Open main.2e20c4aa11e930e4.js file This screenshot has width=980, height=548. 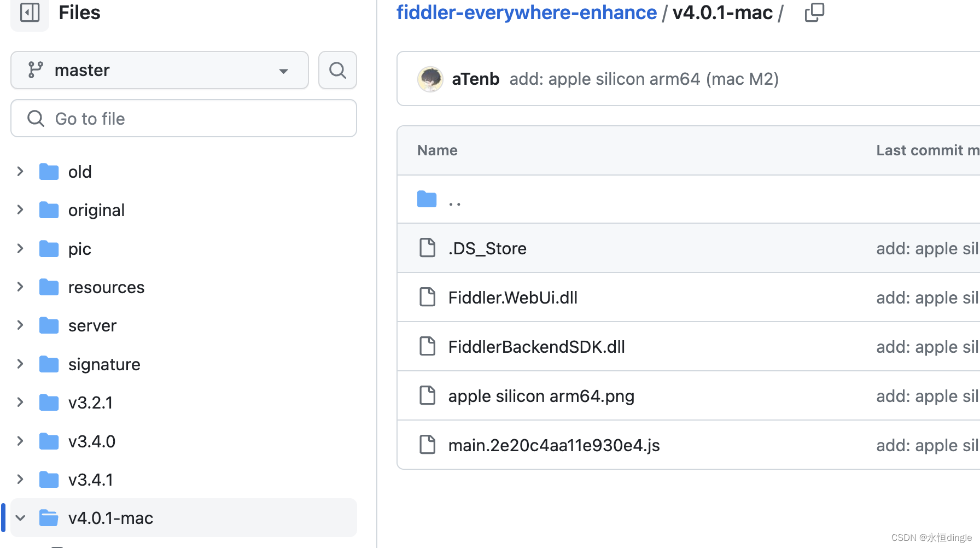554,445
